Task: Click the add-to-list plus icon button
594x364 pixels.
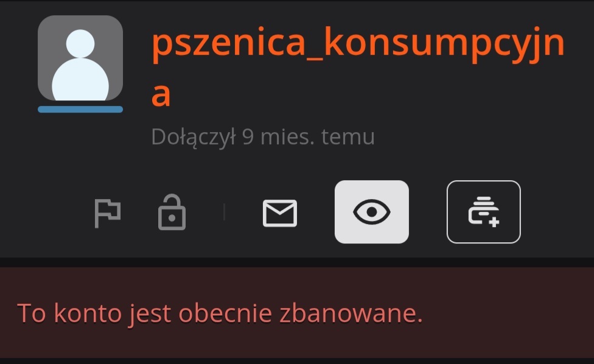Action: point(484,212)
